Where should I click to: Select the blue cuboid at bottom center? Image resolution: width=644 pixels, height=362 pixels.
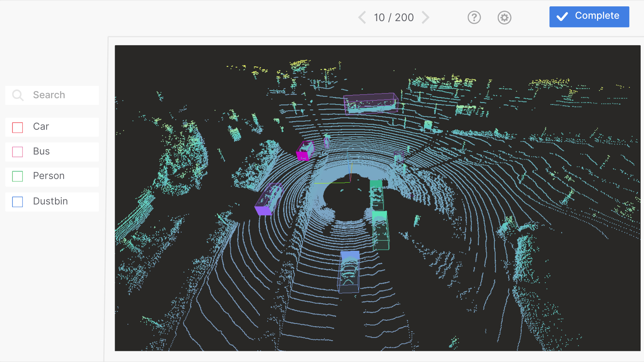(349, 272)
